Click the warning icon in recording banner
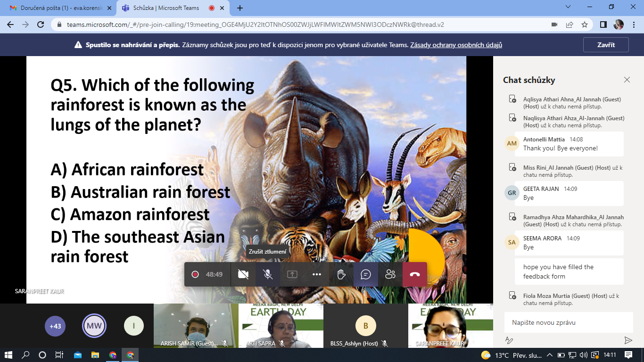This screenshot has width=644, height=362. pyautogui.click(x=78, y=45)
